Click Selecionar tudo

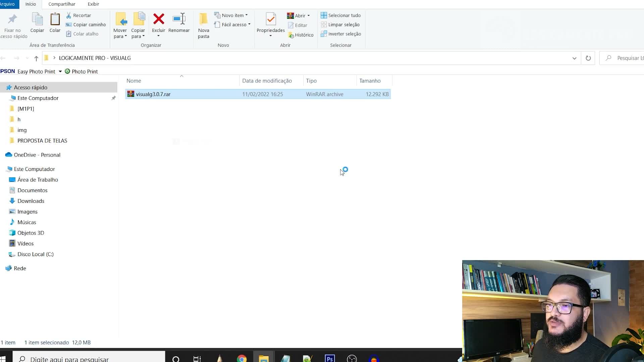(x=341, y=15)
